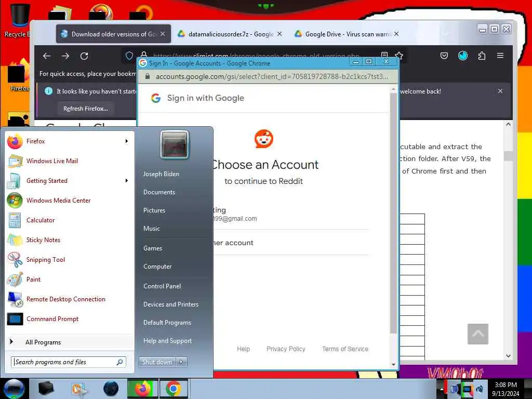Switch to Download older versions tab in Firefox
This screenshot has width=532, height=399.
(114, 34)
